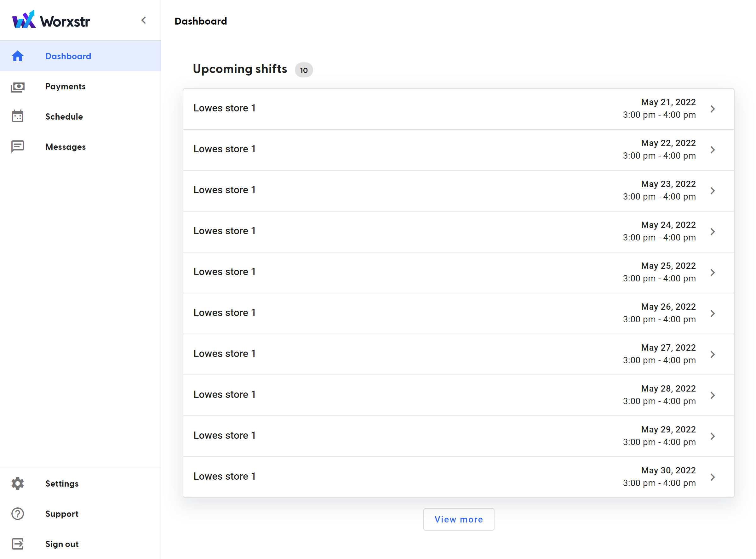
Task: Click the Sign out exit icon
Action: (18, 544)
